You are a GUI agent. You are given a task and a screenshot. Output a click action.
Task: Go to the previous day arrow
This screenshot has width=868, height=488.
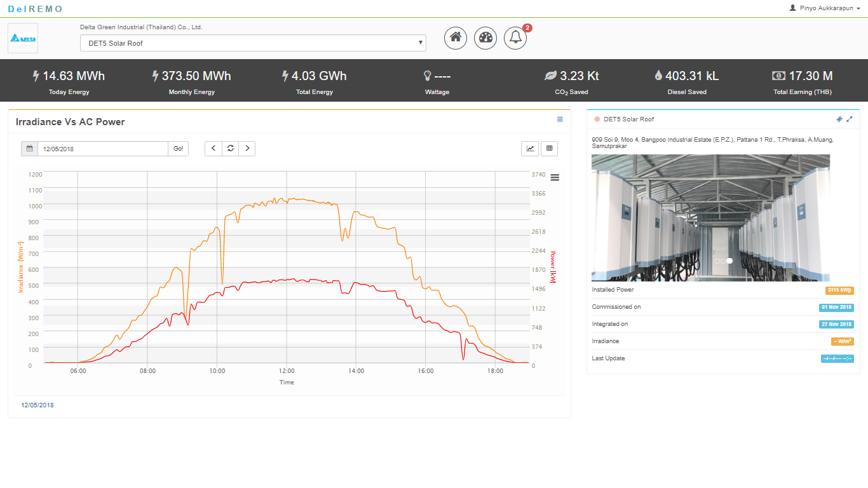pyautogui.click(x=214, y=149)
